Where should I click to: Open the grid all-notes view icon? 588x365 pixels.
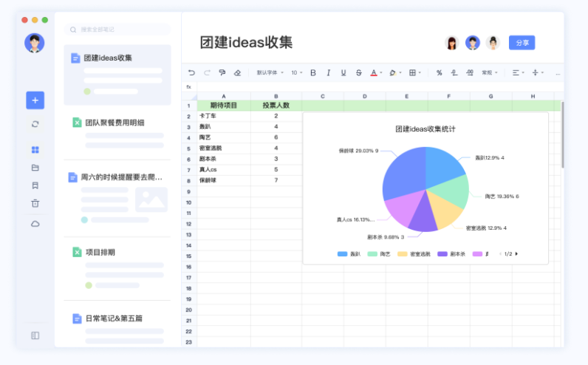point(35,150)
